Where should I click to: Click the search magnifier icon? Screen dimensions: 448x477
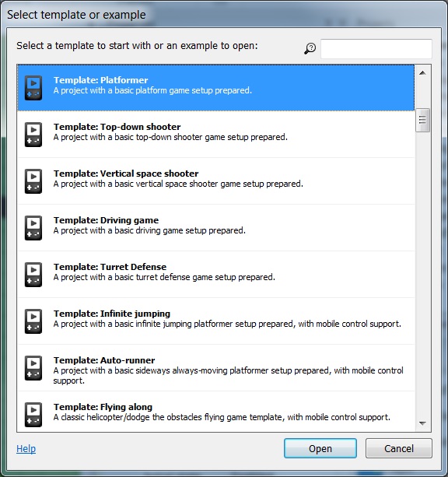[x=310, y=48]
